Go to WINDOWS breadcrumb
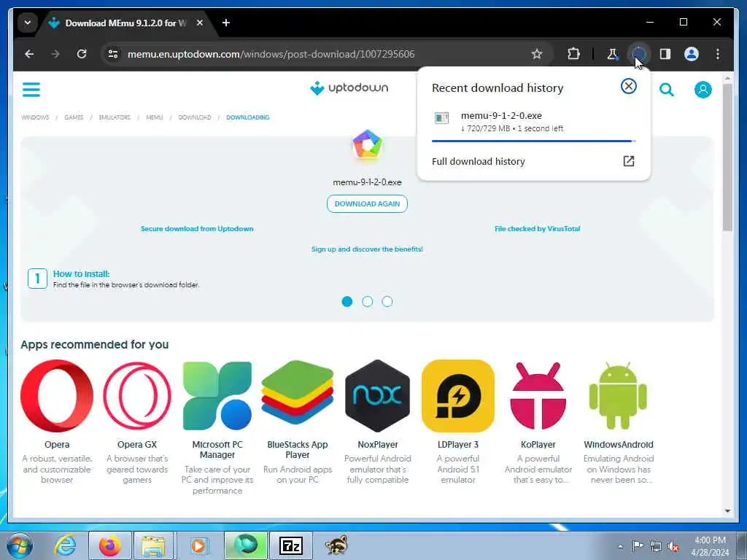Screen dimensions: 747x560 click(35, 117)
